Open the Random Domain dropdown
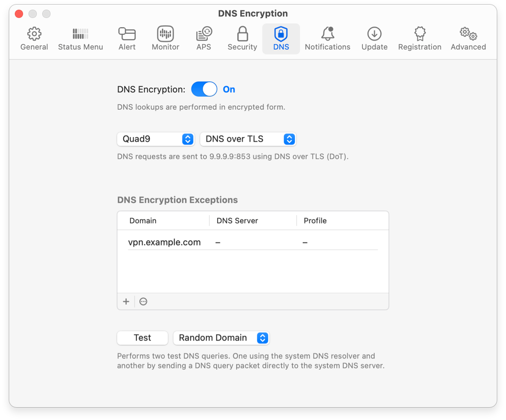This screenshot has width=506, height=420. click(x=221, y=338)
